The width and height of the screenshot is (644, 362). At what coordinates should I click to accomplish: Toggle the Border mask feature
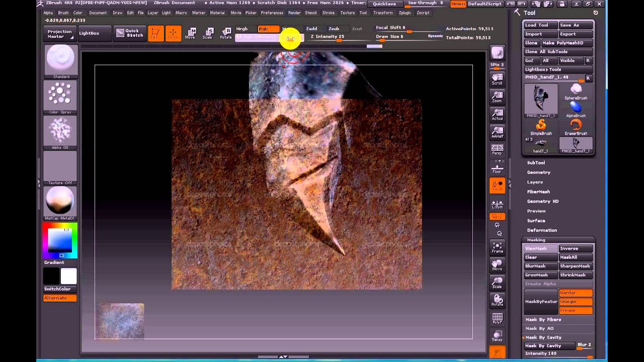click(576, 293)
